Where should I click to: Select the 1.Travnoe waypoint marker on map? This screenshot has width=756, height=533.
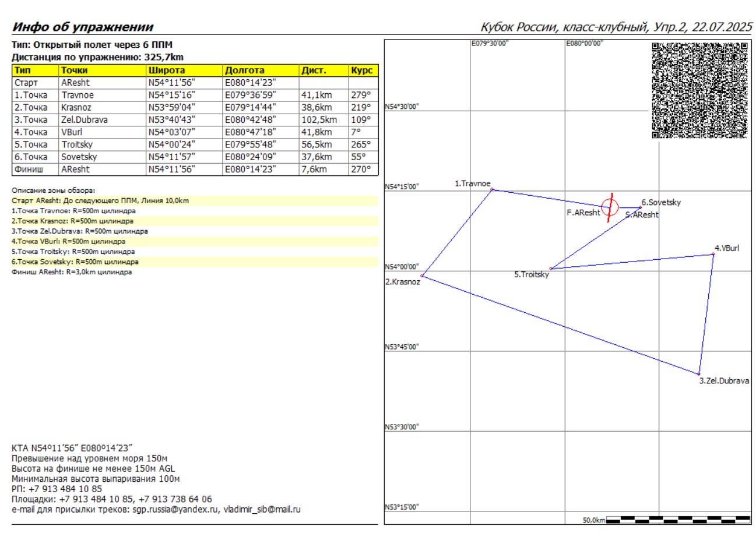click(492, 189)
